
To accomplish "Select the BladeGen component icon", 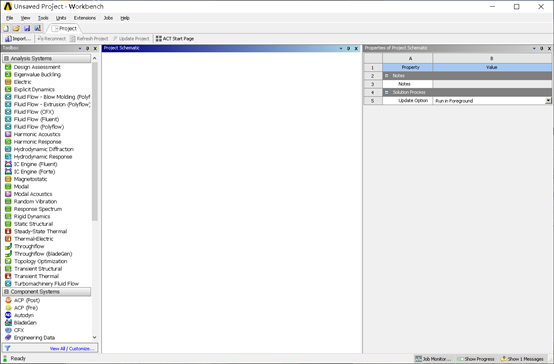I will (8, 323).
